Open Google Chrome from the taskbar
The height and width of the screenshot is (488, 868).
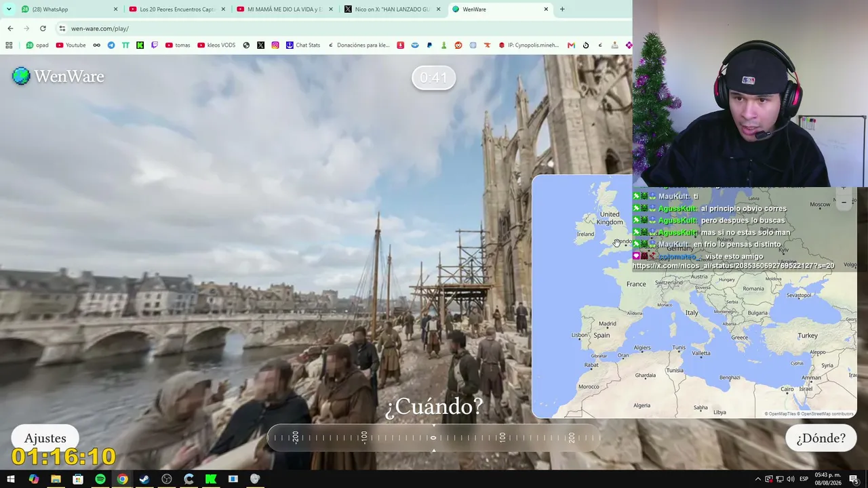coord(122,479)
